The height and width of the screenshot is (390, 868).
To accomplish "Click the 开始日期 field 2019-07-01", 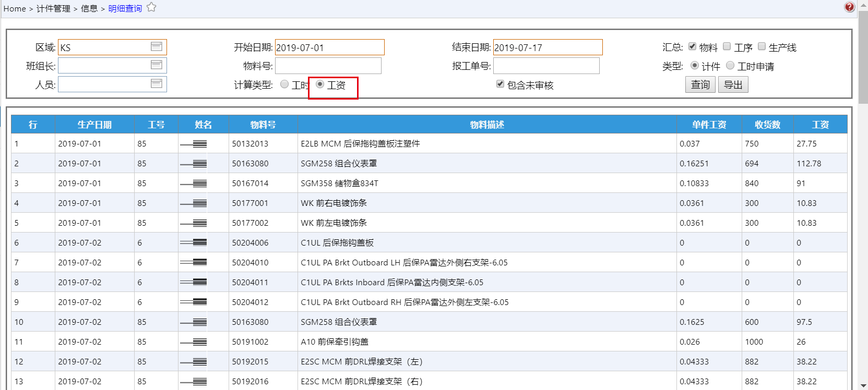I will coord(330,47).
